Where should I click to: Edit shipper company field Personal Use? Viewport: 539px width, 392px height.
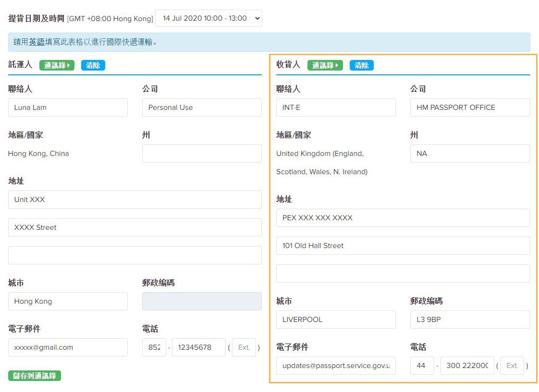coord(202,107)
